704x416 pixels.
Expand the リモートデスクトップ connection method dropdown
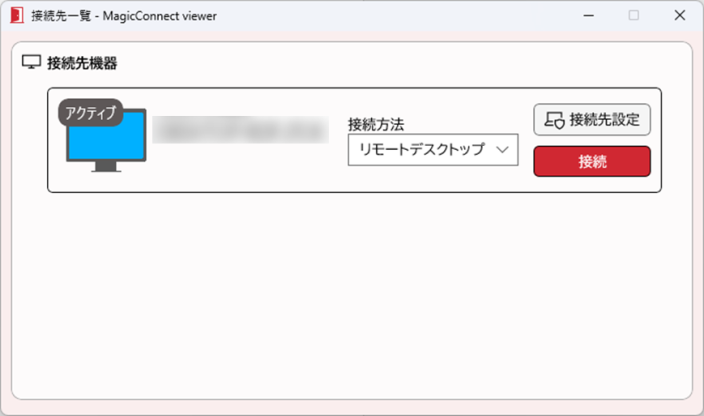(x=433, y=149)
